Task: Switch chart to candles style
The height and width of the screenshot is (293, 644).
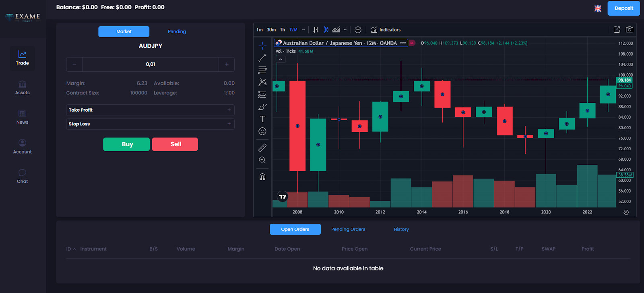Action: pos(326,30)
